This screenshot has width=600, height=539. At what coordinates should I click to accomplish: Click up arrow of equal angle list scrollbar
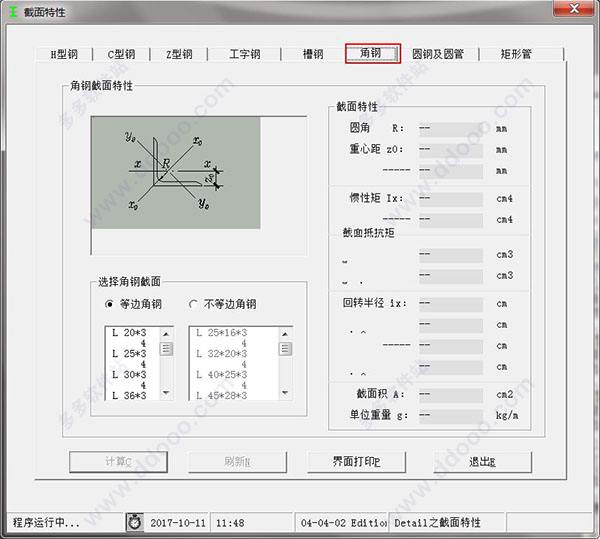(166, 334)
